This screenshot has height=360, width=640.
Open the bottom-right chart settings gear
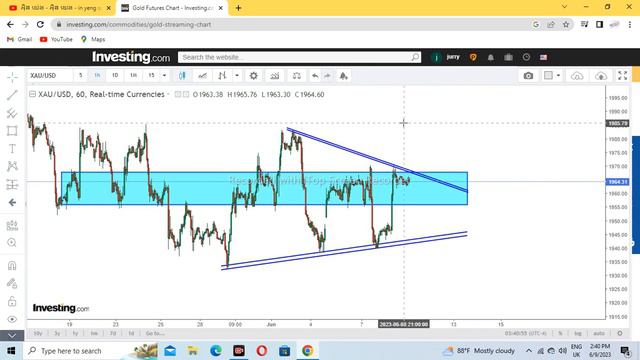(620, 333)
